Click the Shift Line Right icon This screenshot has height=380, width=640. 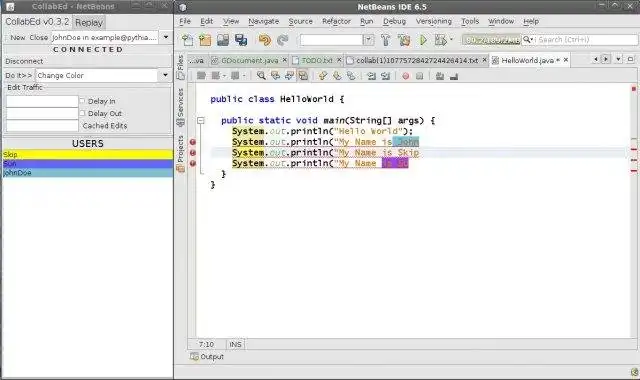[385, 76]
